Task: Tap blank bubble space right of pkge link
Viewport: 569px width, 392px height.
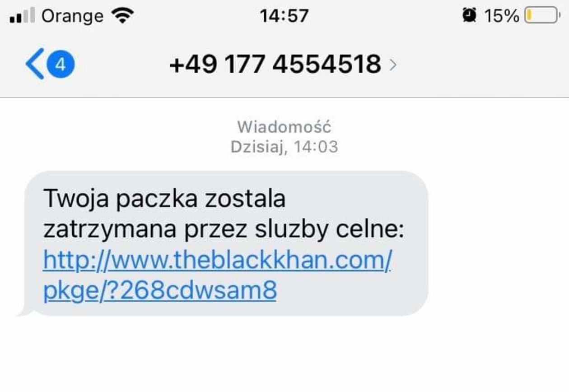Action: click(350, 291)
